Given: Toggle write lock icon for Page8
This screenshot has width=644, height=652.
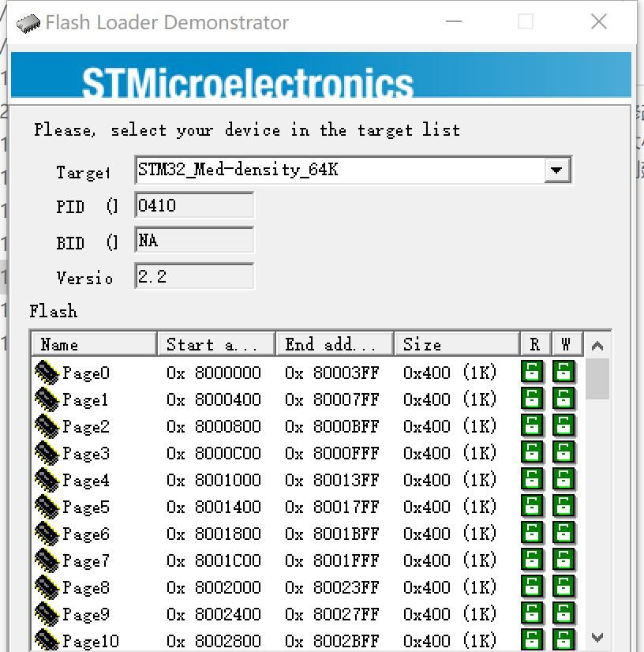Looking at the screenshot, I should [563, 587].
